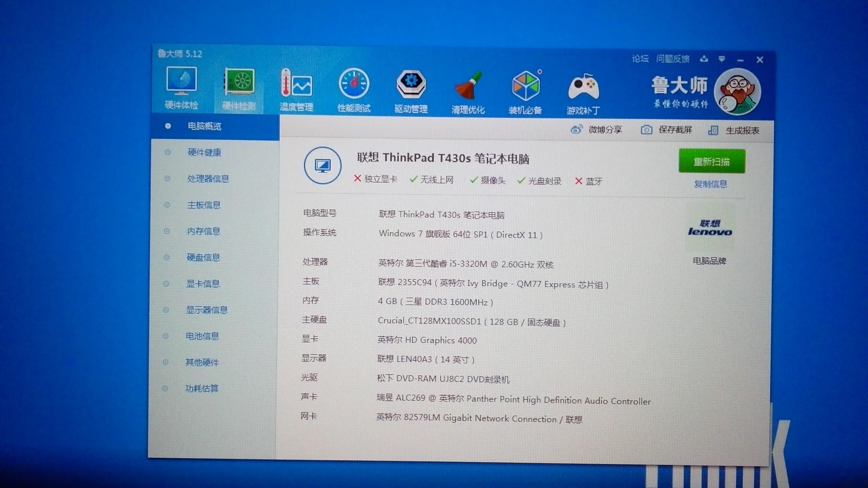Select 显卡信息 graphics card item
868x488 pixels.
click(x=203, y=284)
